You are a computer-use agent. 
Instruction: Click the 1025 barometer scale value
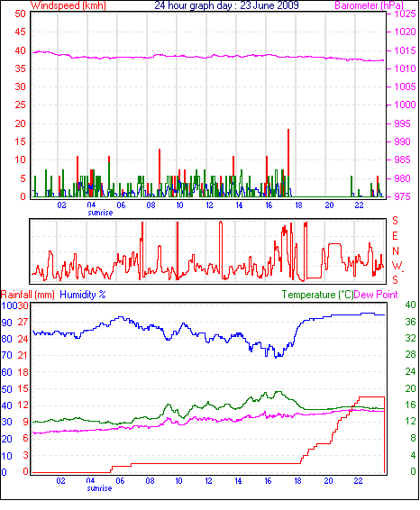pyautogui.click(x=405, y=14)
